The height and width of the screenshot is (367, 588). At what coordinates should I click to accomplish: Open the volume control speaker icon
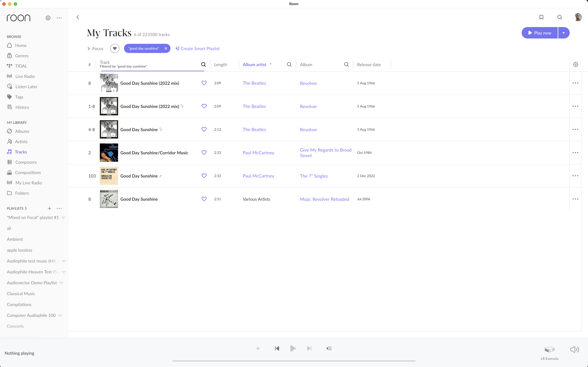pos(574,350)
